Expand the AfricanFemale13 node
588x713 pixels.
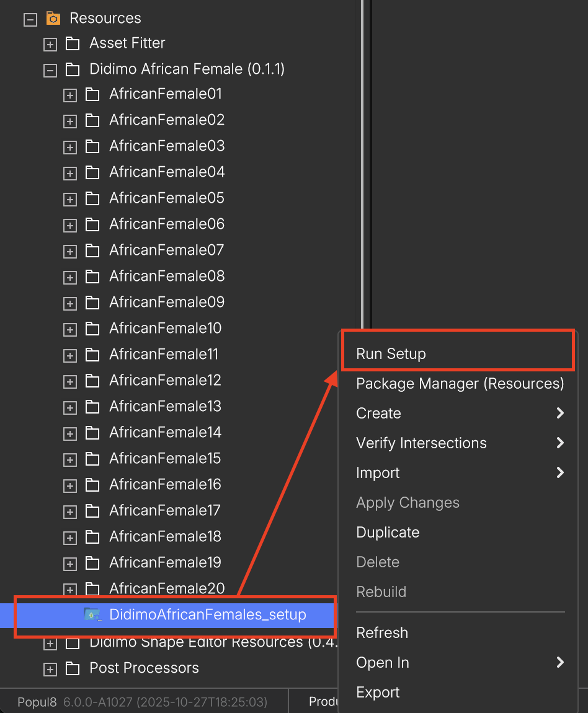click(69, 408)
